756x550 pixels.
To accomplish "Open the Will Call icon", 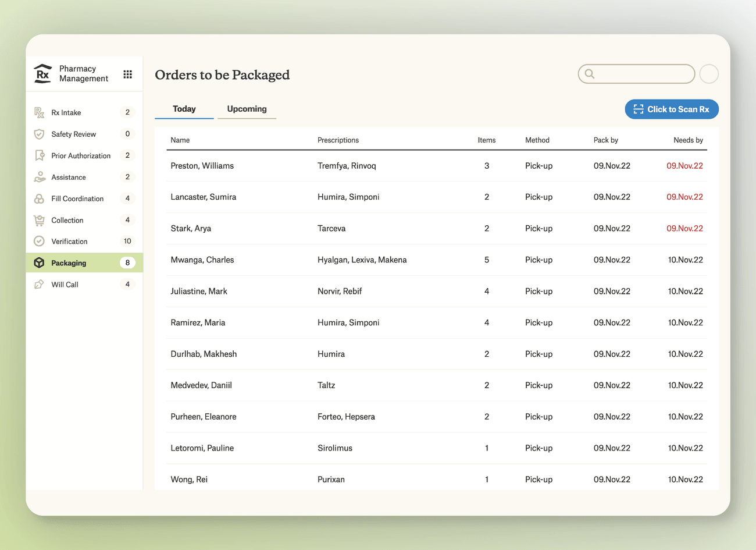I will point(39,285).
